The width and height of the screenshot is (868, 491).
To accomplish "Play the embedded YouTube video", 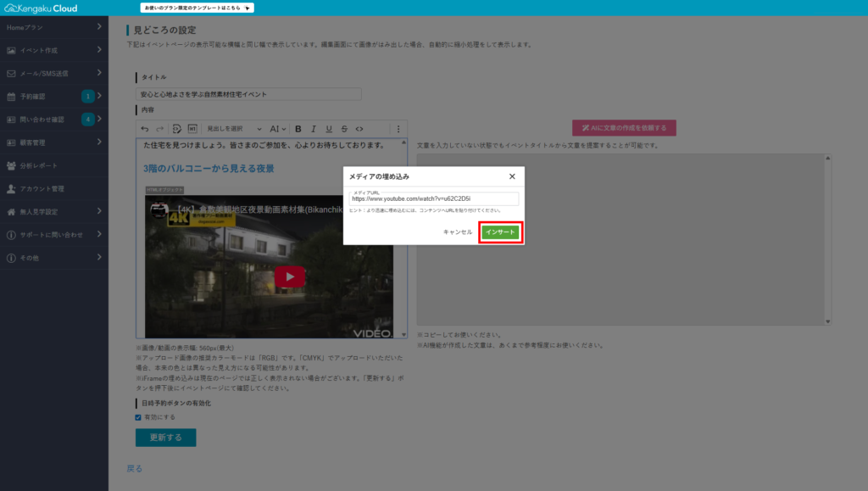I will coord(290,276).
